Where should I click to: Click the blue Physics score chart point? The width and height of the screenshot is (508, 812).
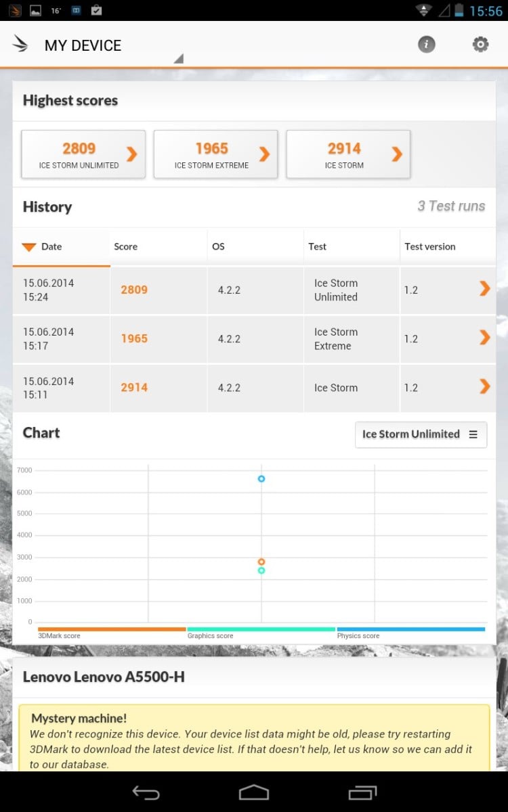pos(261,479)
